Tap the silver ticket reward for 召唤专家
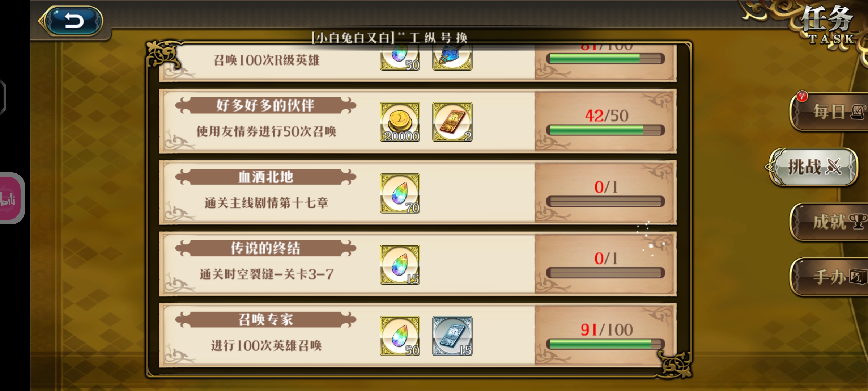 (x=452, y=336)
